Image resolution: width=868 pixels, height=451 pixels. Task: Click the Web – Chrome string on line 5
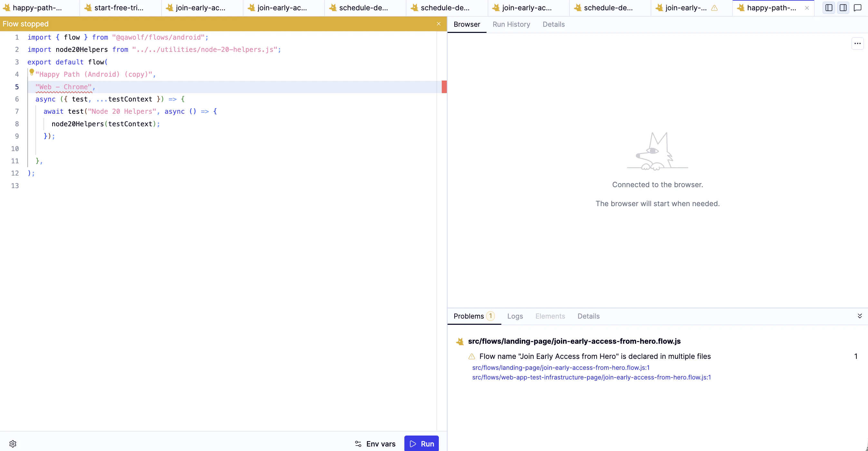pos(63,87)
